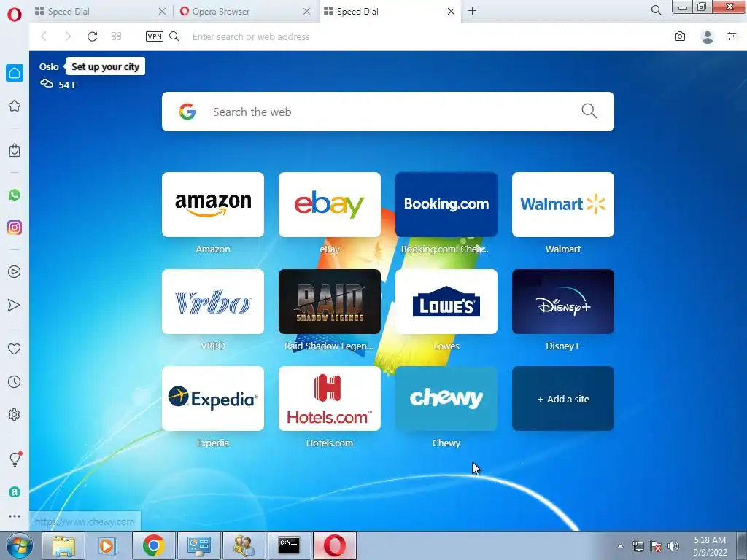The width and height of the screenshot is (747, 560).
Task: Open the Shopping bag sidebar icon
Action: 15,150
